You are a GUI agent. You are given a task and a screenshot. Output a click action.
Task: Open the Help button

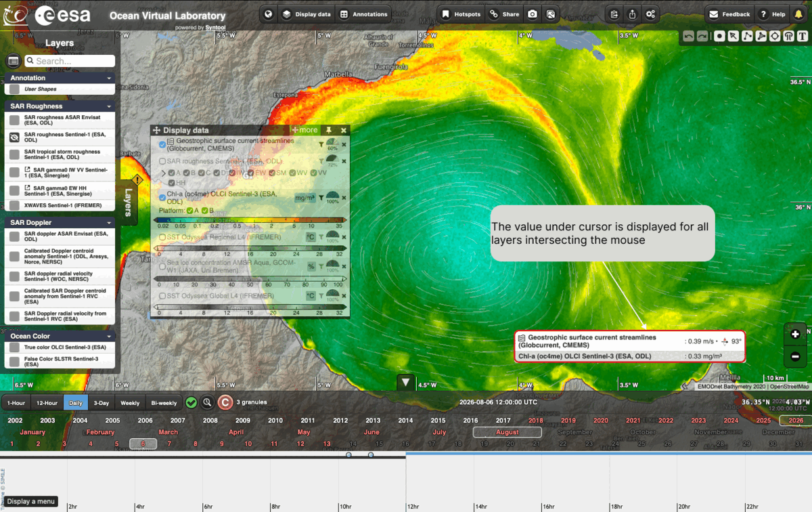[772, 14]
